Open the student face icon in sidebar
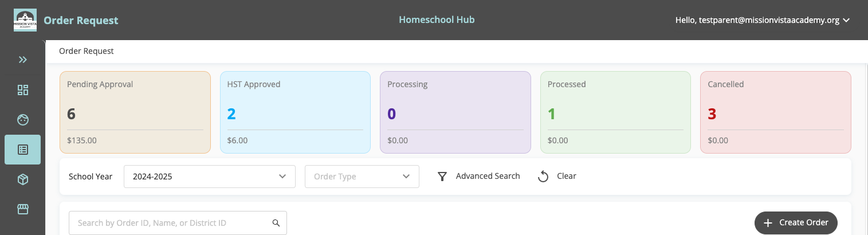The image size is (868, 235). click(x=23, y=120)
